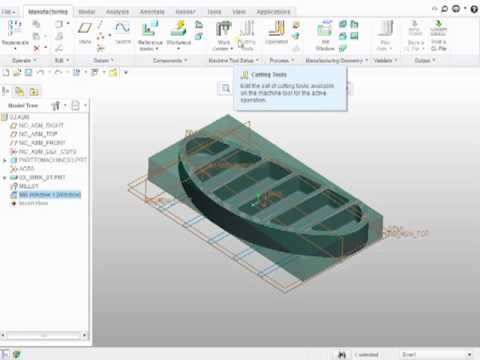This screenshot has height=360, width=480.
Task: Switch to the Model ribbon tab
Action: (x=86, y=12)
